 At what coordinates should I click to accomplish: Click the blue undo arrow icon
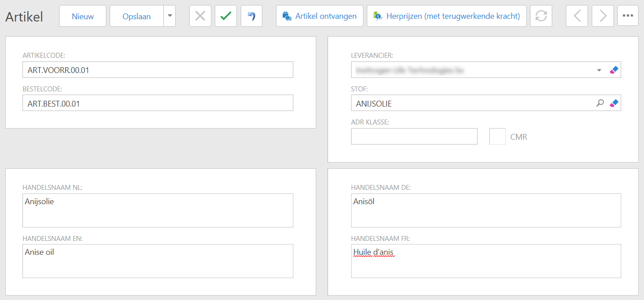(251, 16)
